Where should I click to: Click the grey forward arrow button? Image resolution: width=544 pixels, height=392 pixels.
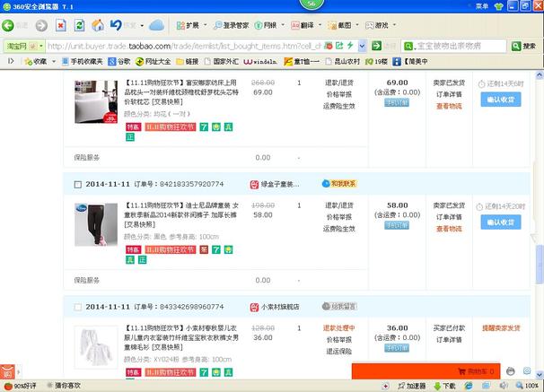pyautogui.click(x=41, y=25)
